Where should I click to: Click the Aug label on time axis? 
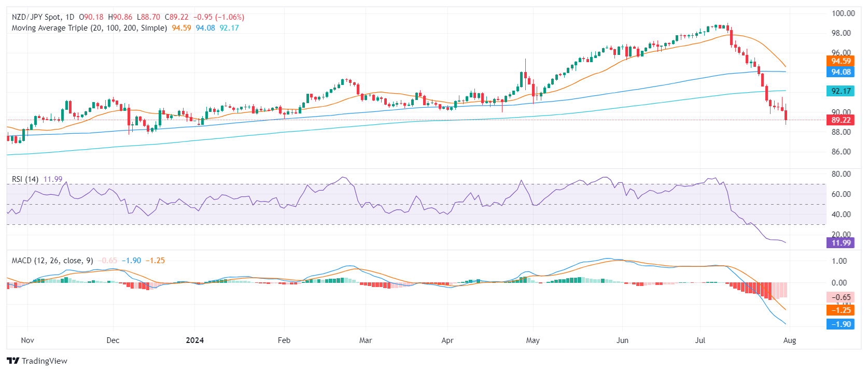(789, 340)
